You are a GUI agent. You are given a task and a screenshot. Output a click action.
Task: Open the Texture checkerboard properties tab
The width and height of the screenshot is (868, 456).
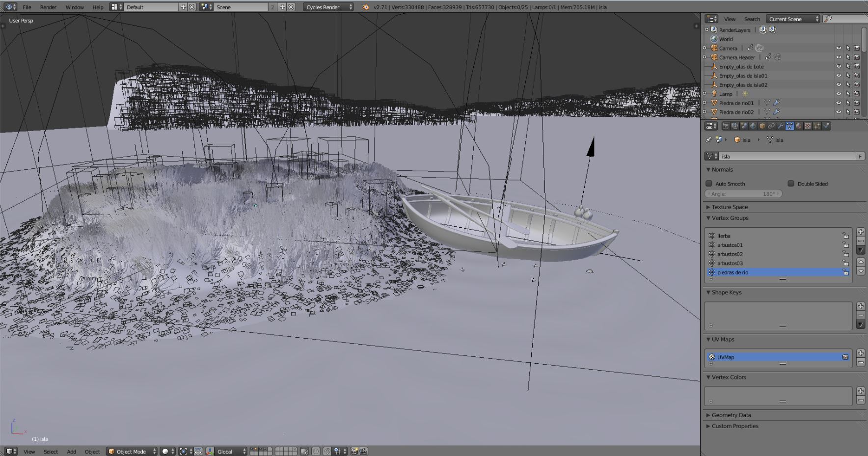coord(808,126)
